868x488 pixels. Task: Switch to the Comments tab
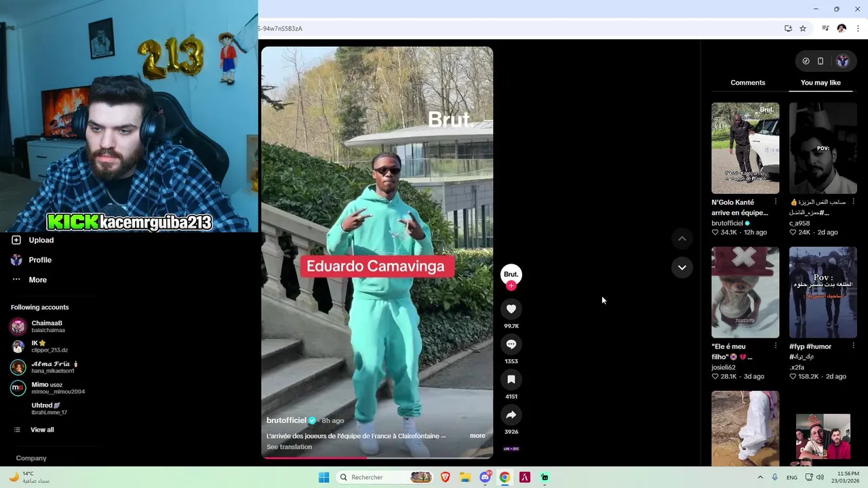coord(748,83)
